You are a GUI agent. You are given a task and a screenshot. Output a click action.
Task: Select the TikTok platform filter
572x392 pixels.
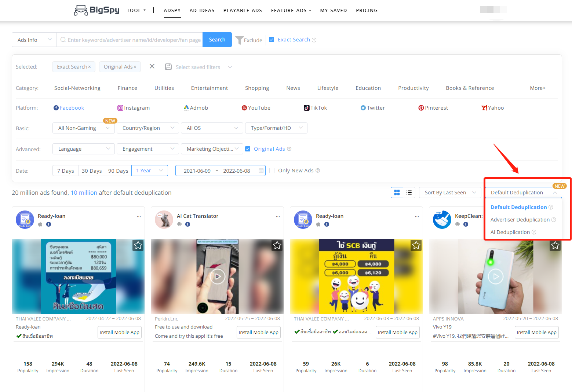315,107
